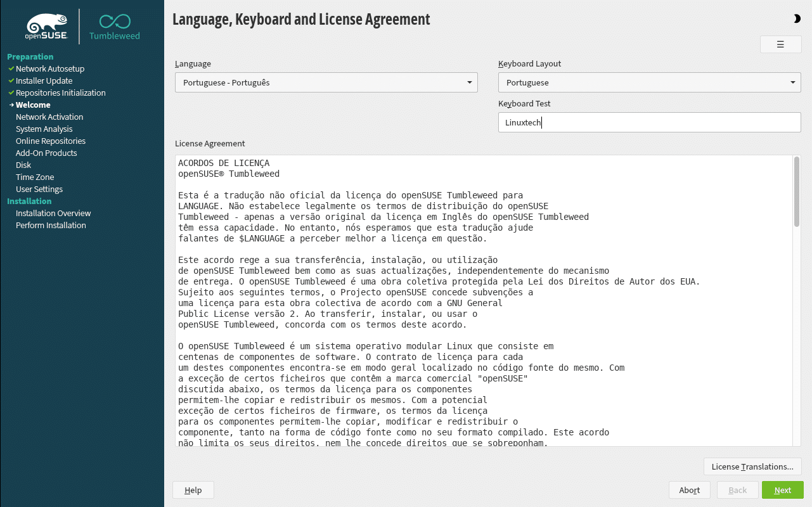Open the Language dropdown

pos(326,82)
